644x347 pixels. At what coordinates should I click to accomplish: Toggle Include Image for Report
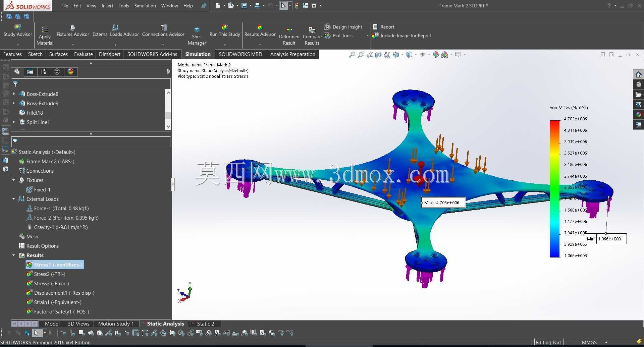(402, 36)
